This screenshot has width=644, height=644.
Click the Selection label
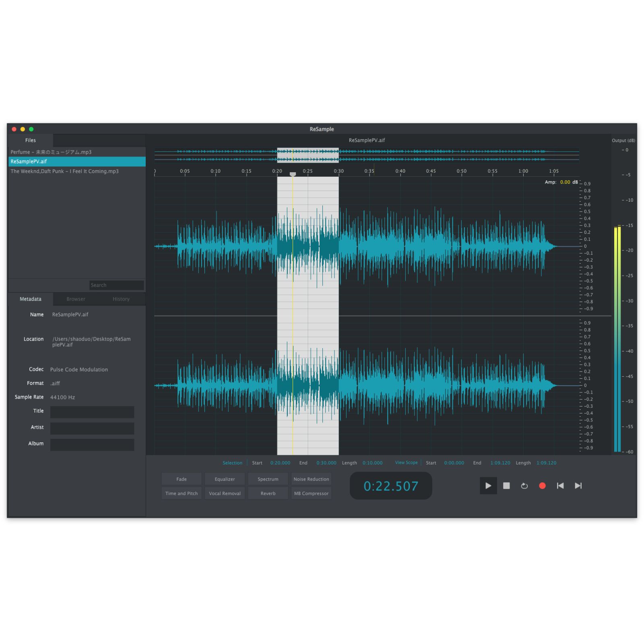tap(232, 463)
